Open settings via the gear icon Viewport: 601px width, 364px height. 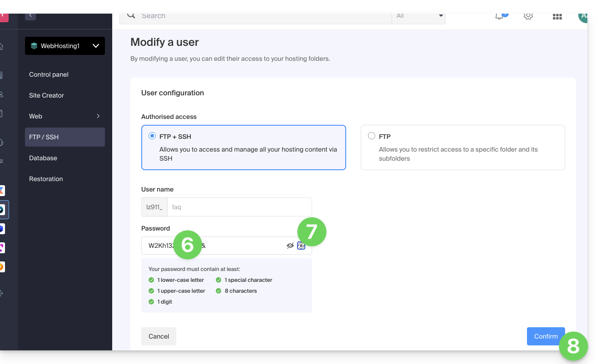coord(528,16)
